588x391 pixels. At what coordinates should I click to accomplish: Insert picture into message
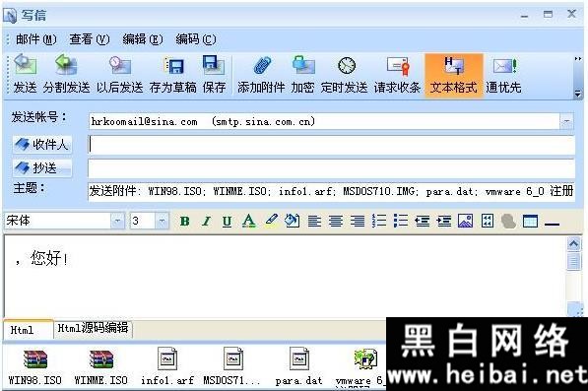pyautogui.click(x=465, y=221)
